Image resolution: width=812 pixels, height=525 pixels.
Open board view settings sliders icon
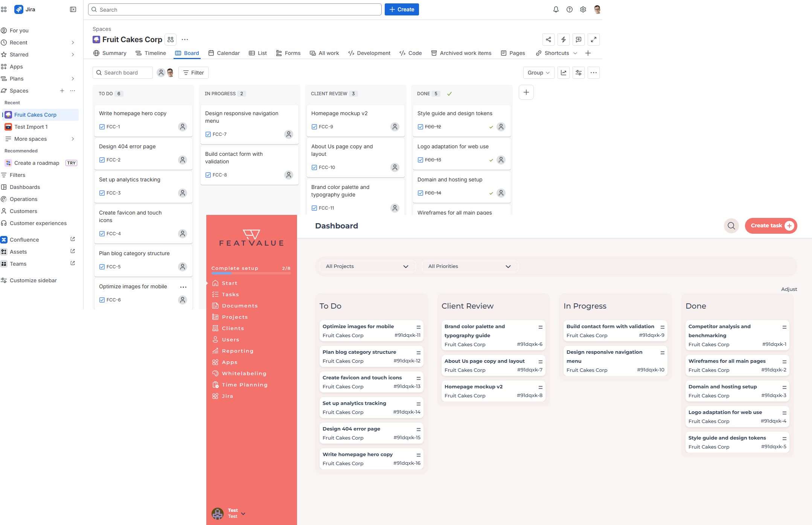pyautogui.click(x=579, y=73)
